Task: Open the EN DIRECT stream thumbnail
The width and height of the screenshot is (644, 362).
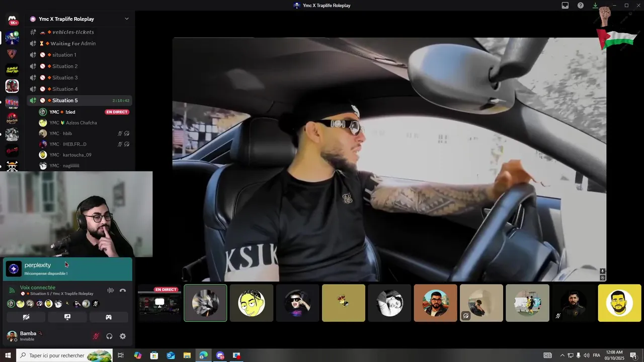Action: 159,303
